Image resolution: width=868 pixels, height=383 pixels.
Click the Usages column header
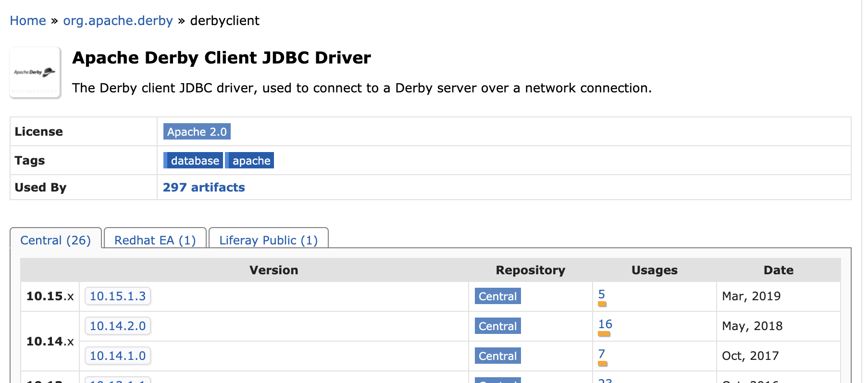655,270
